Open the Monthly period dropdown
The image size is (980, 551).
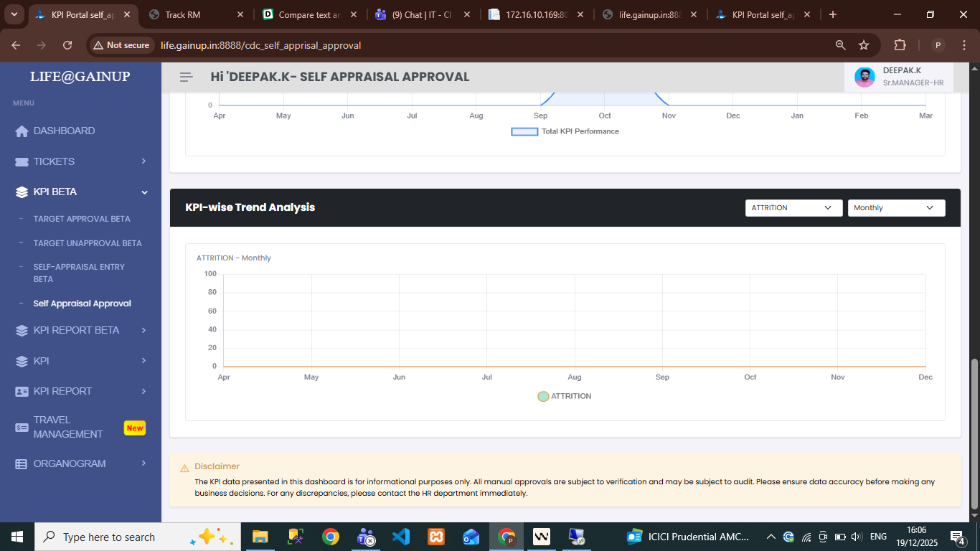coord(896,208)
